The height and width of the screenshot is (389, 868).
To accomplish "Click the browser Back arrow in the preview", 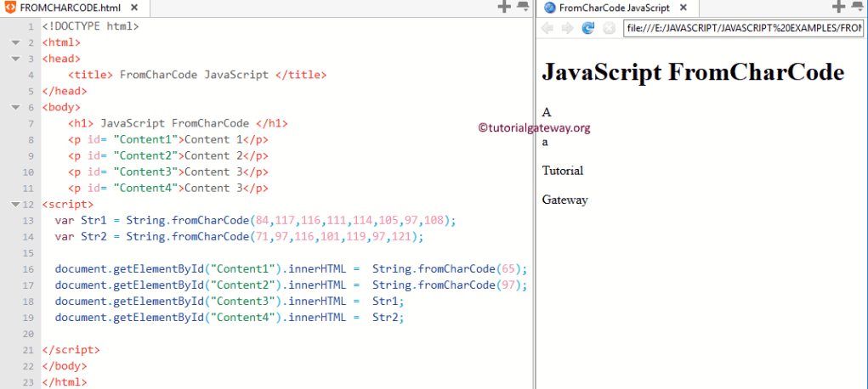I will (x=547, y=28).
